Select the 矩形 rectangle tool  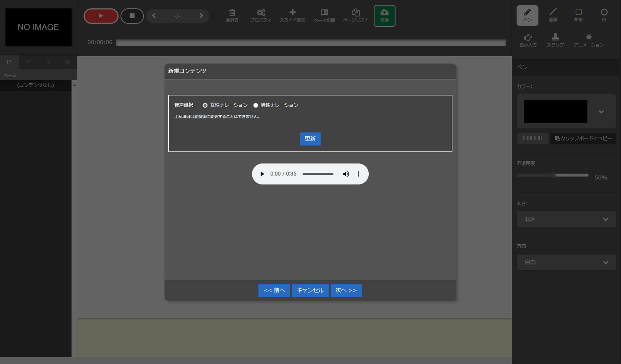point(578,15)
